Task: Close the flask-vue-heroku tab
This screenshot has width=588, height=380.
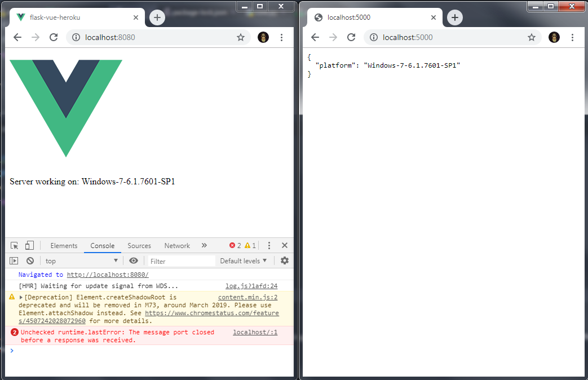Action: click(x=136, y=17)
